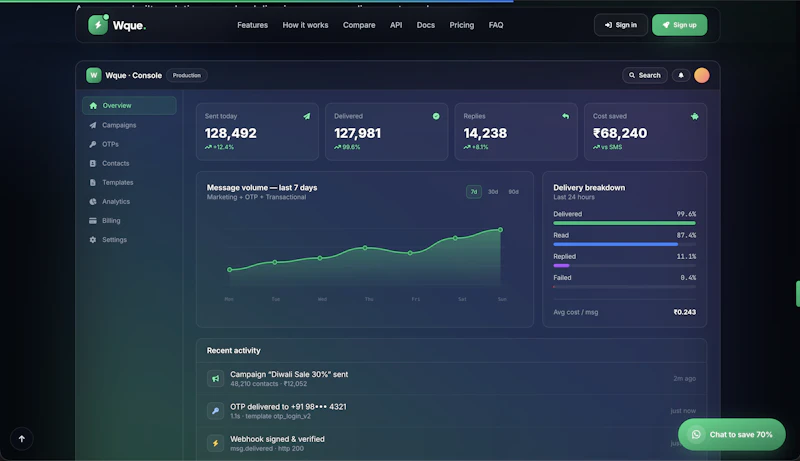Click the Sent today paper plane icon
The width and height of the screenshot is (800, 461).
(307, 116)
